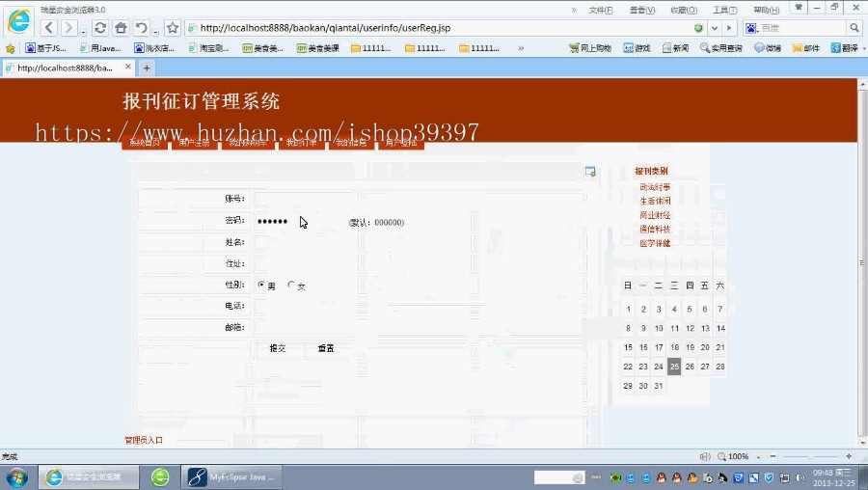Viewport: 868px width, 490px height.
Task: Click the magnifier search icon in search box
Action: point(854,28)
